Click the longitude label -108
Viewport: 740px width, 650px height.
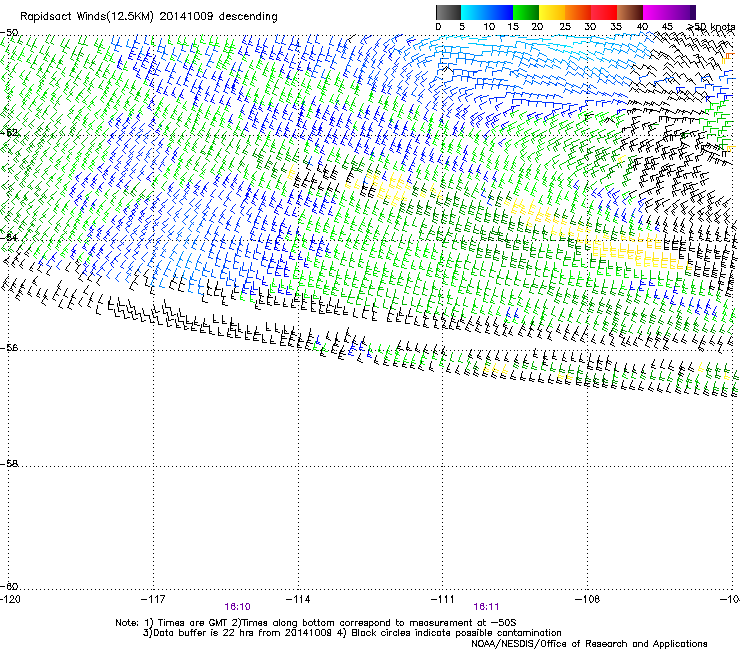pos(588,599)
